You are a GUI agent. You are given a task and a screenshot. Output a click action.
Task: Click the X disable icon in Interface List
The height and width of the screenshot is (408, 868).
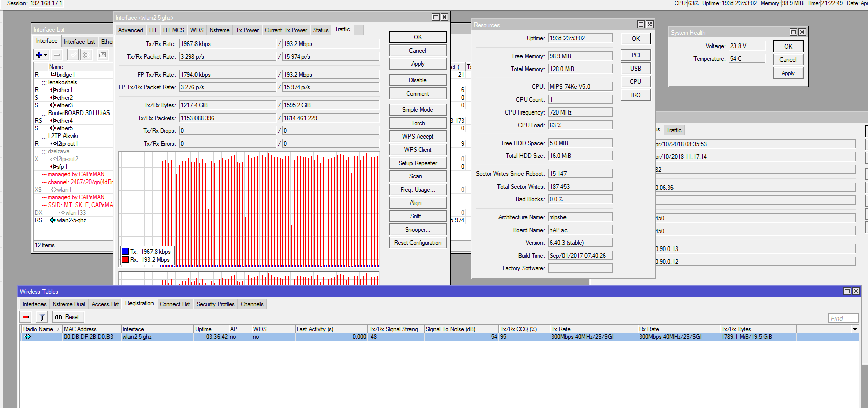(86, 55)
